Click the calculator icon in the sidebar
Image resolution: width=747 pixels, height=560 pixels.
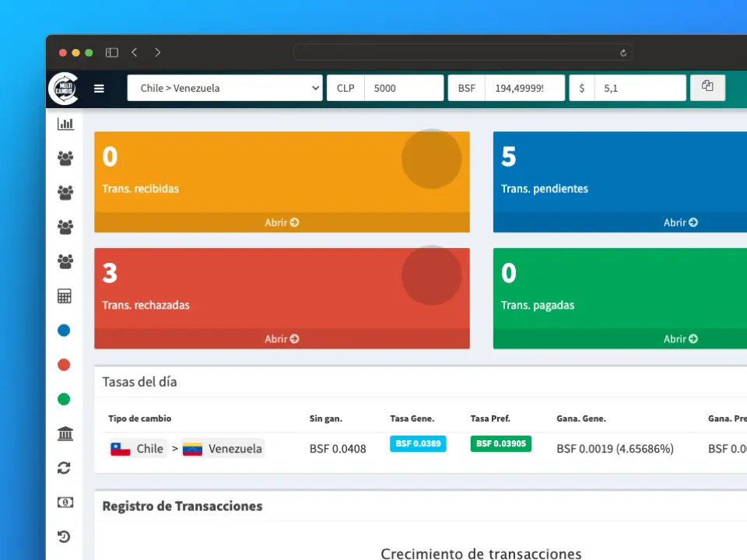pyautogui.click(x=65, y=296)
